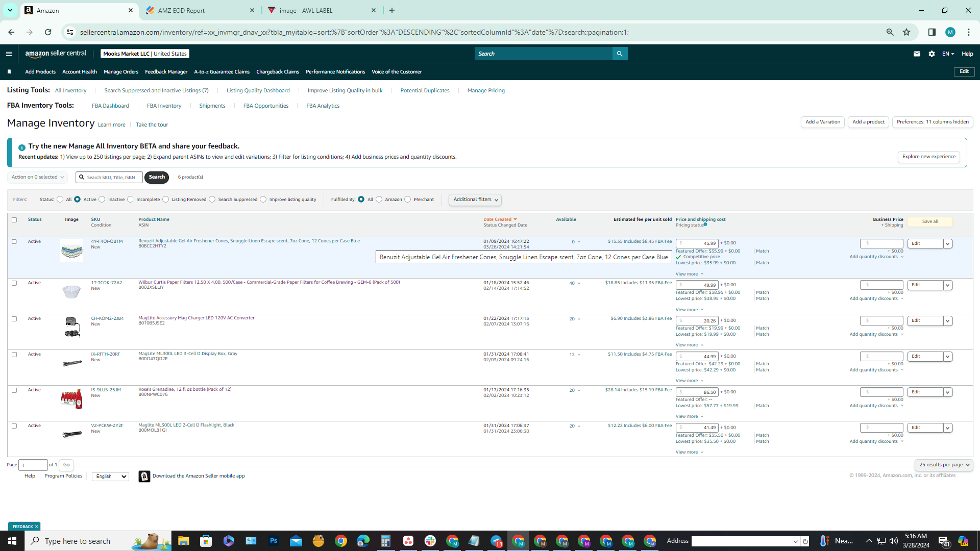
Task: Go back with the browser back arrow
Action: pos(11,32)
